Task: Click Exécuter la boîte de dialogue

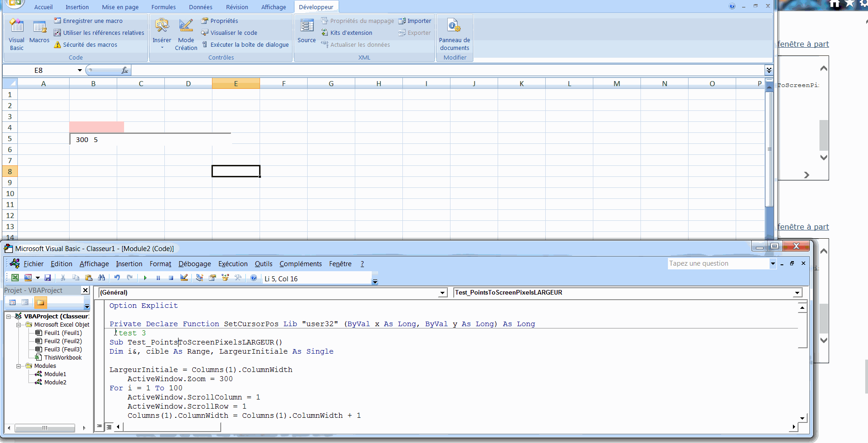Action: coord(245,44)
